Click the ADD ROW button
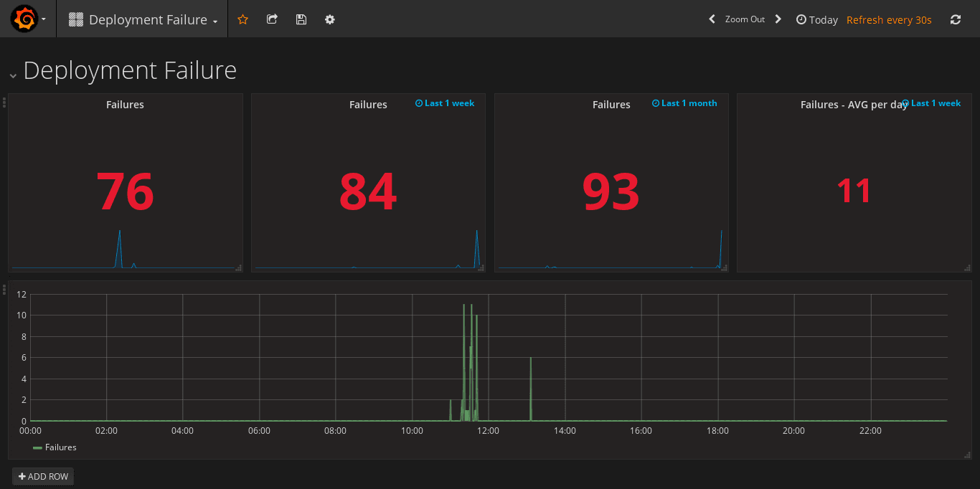The height and width of the screenshot is (489, 980). coord(42,476)
